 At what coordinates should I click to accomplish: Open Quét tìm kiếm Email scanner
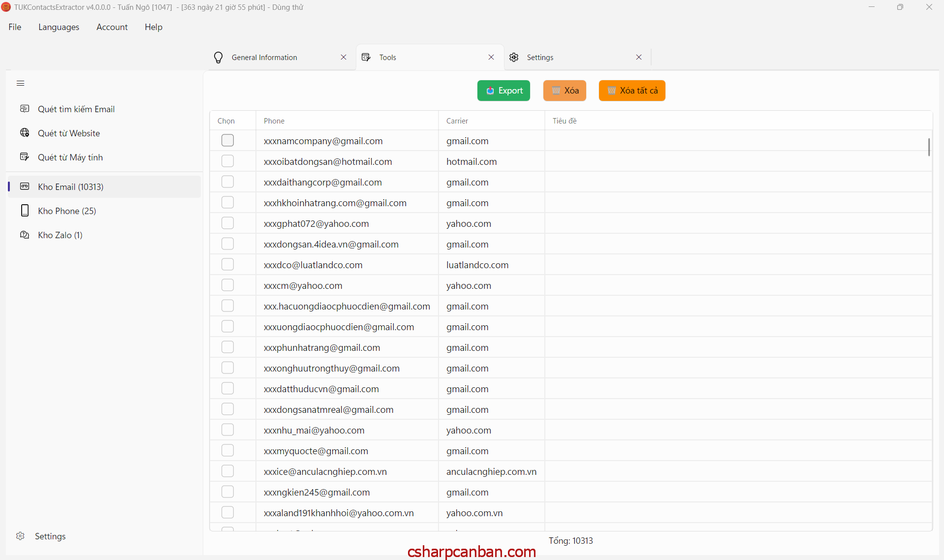(x=76, y=109)
